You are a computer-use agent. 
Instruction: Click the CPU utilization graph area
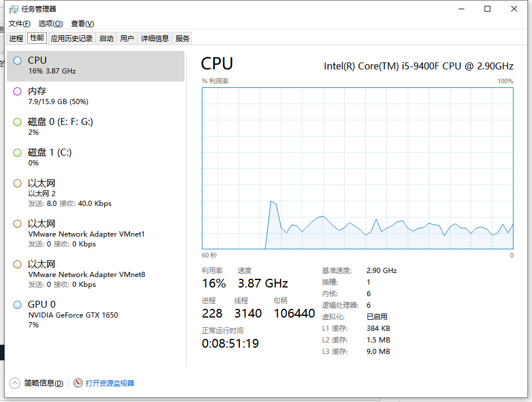[x=357, y=168]
